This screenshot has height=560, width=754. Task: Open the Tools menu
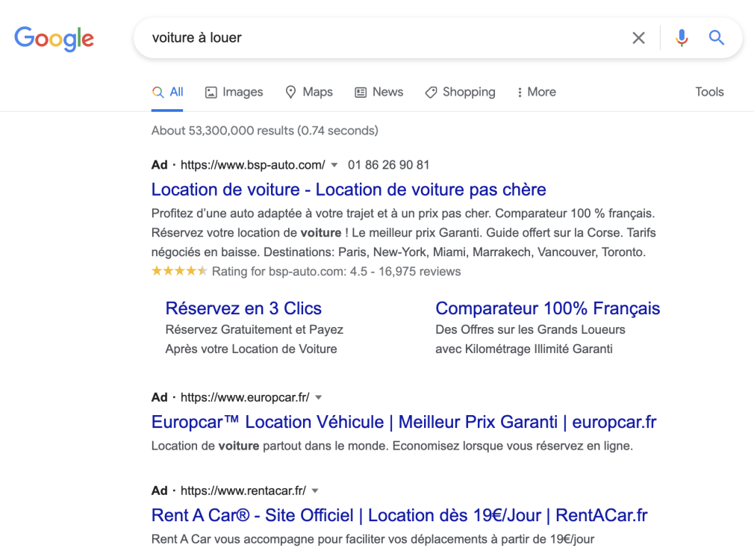click(x=708, y=91)
